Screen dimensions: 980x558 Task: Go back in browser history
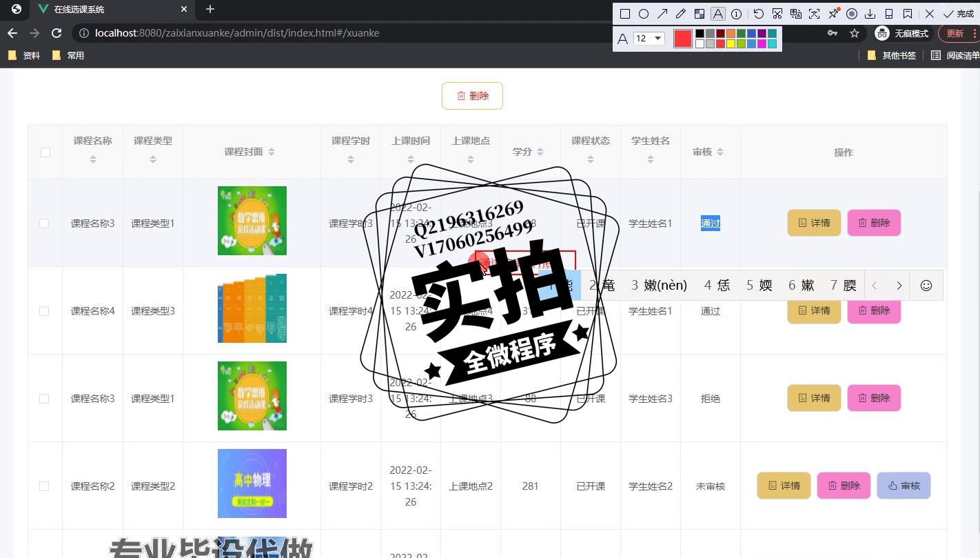pyautogui.click(x=12, y=33)
